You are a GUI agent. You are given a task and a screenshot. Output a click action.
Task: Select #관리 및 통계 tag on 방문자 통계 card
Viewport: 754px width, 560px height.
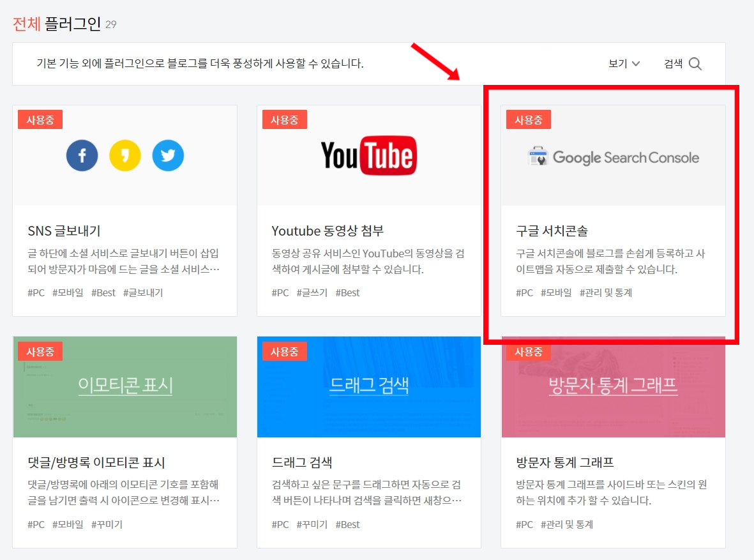pyautogui.click(x=566, y=524)
